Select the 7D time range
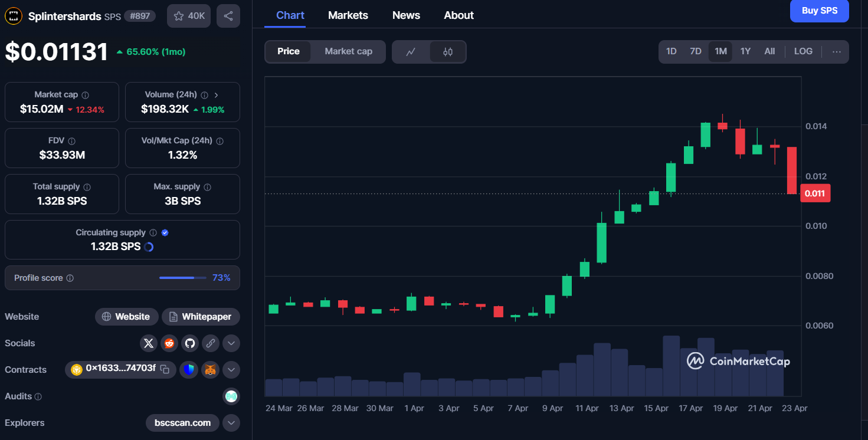Image resolution: width=868 pixels, height=440 pixels. point(696,51)
